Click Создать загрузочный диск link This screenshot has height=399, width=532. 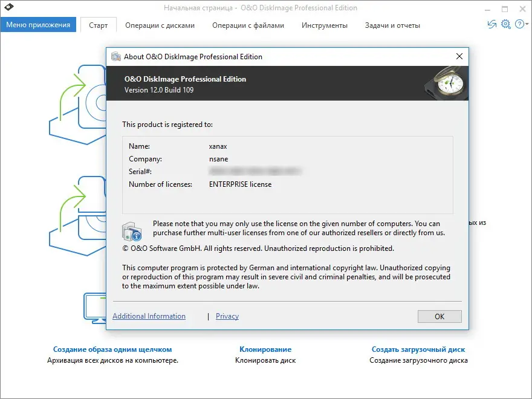(418, 349)
